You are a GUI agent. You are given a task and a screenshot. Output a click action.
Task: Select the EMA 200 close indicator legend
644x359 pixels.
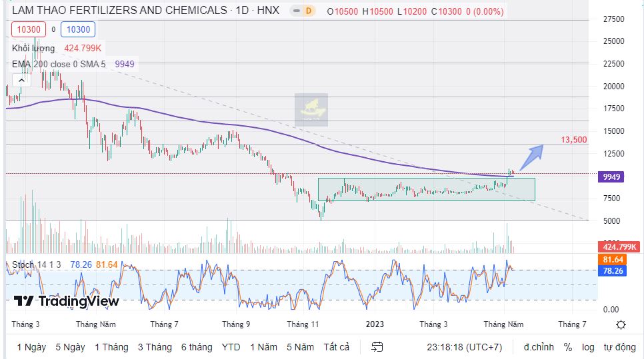(x=59, y=65)
